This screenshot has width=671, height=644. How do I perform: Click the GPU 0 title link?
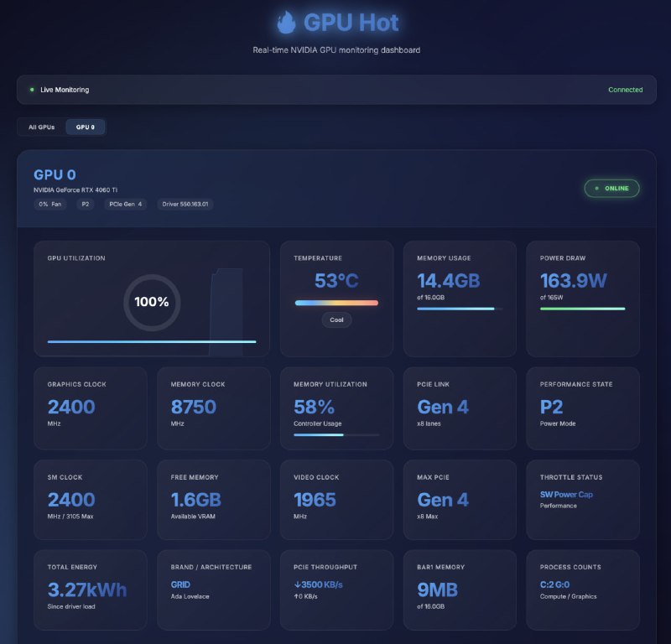(54, 174)
